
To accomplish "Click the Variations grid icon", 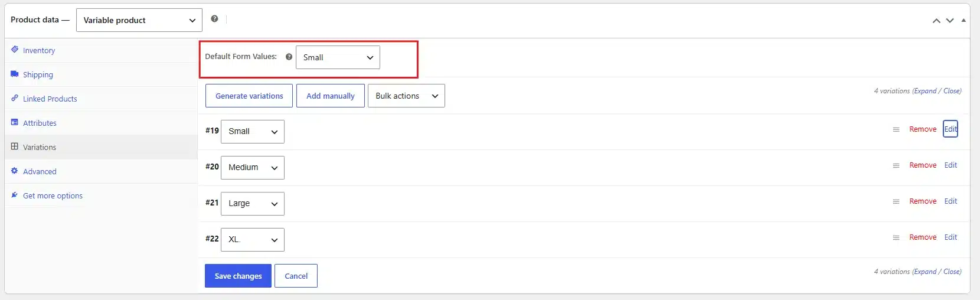I will [15, 146].
